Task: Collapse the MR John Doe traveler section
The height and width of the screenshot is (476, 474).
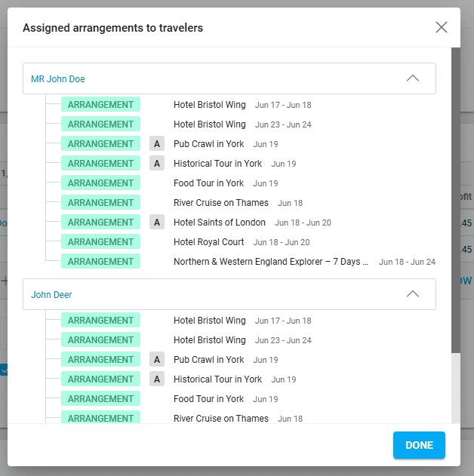Action: coord(412,78)
